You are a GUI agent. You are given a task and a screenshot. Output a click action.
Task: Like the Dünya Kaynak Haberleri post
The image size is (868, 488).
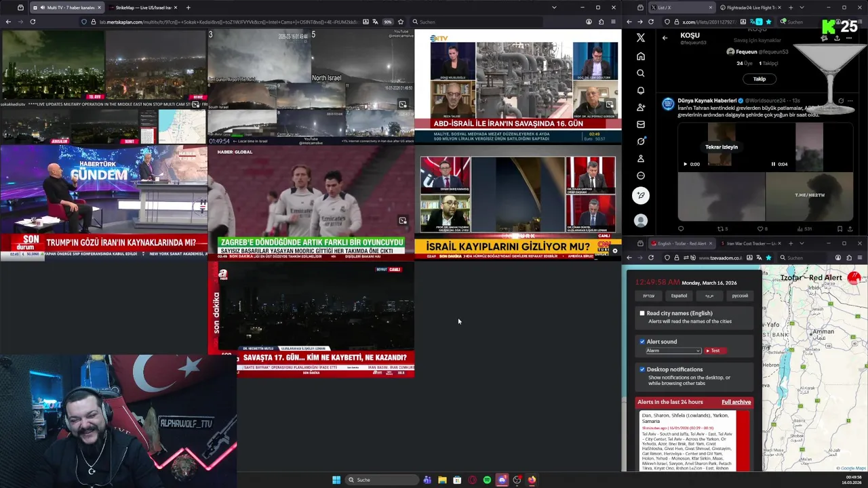tap(760, 229)
